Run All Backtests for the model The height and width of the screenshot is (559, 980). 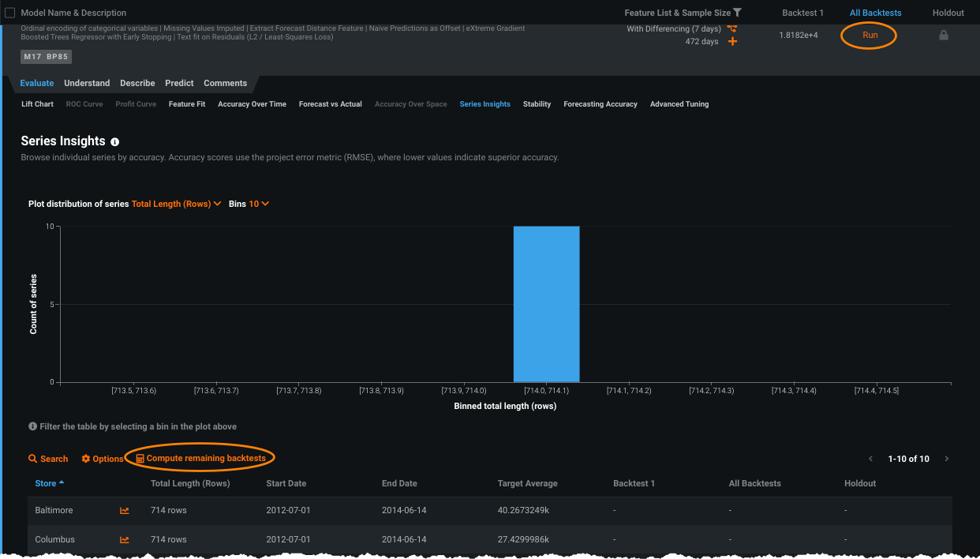pyautogui.click(x=870, y=36)
